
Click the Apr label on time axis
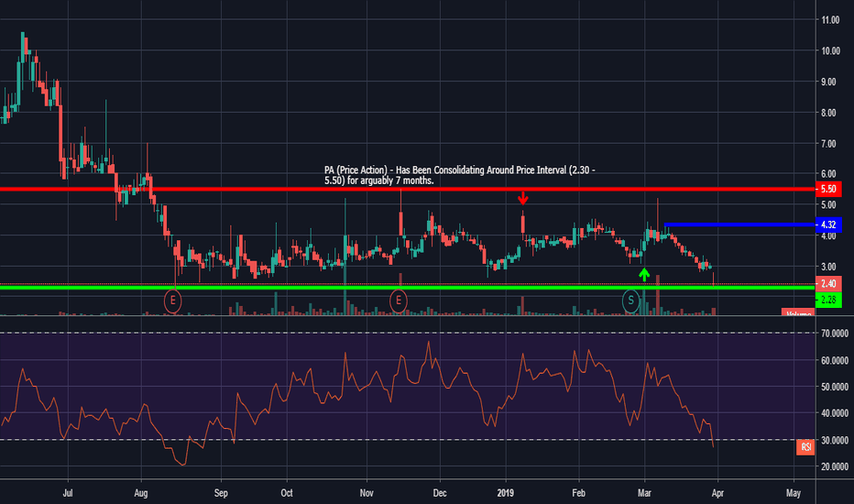tap(717, 493)
